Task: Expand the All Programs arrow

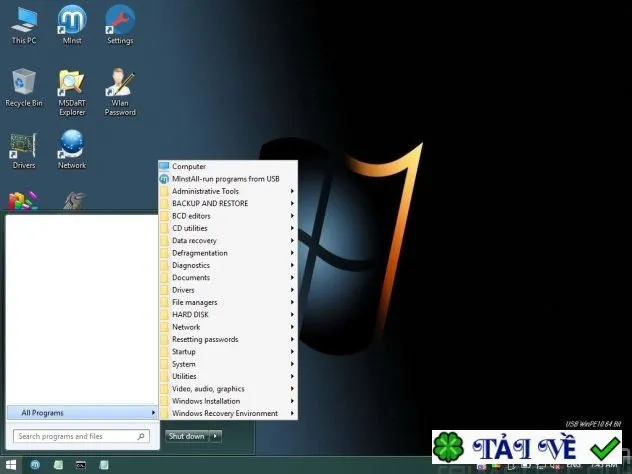Action: point(153,412)
